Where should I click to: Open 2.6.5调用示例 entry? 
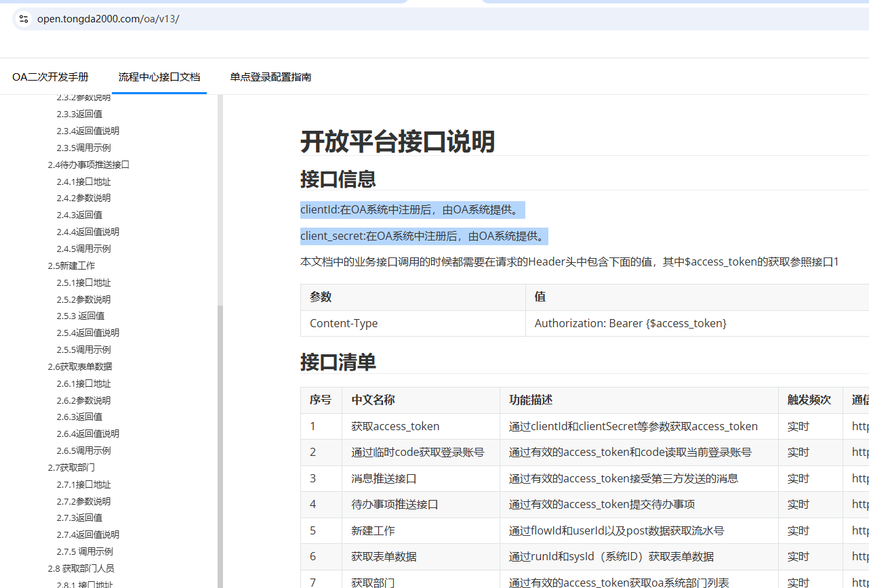click(83, 450)
